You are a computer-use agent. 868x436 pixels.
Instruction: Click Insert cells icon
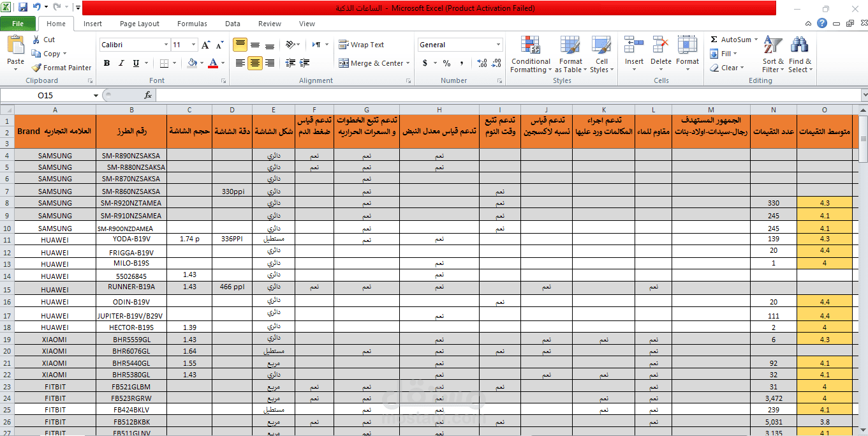coord(634,46)
